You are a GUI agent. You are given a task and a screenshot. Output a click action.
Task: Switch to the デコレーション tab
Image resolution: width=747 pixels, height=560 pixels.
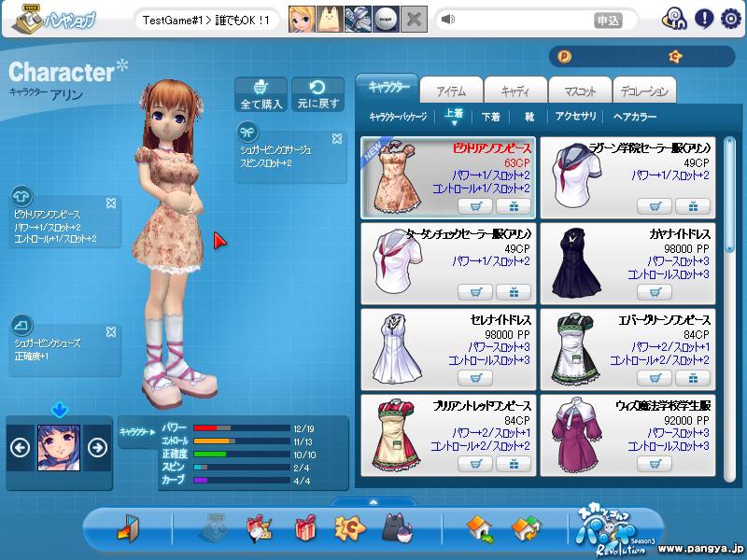point(644,90)
